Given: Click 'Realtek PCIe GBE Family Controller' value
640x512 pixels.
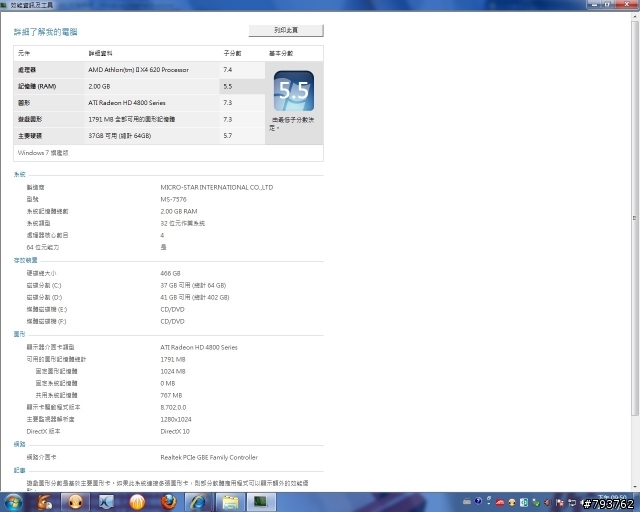Looking at the screenshot, I should point(209,458).
